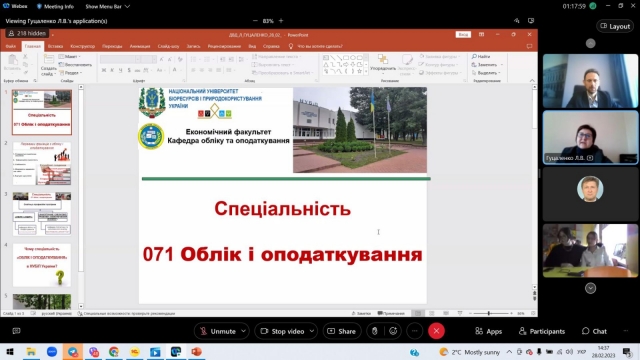Expand the Unmute audio options arrow
Screen dimensions: 640x360
tap(244, 331)
